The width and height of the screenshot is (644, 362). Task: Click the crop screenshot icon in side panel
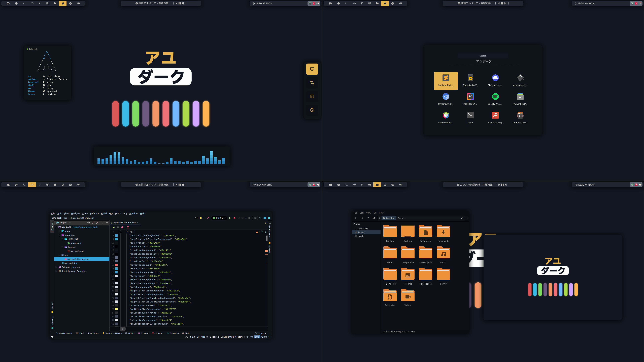coord(312,83)
